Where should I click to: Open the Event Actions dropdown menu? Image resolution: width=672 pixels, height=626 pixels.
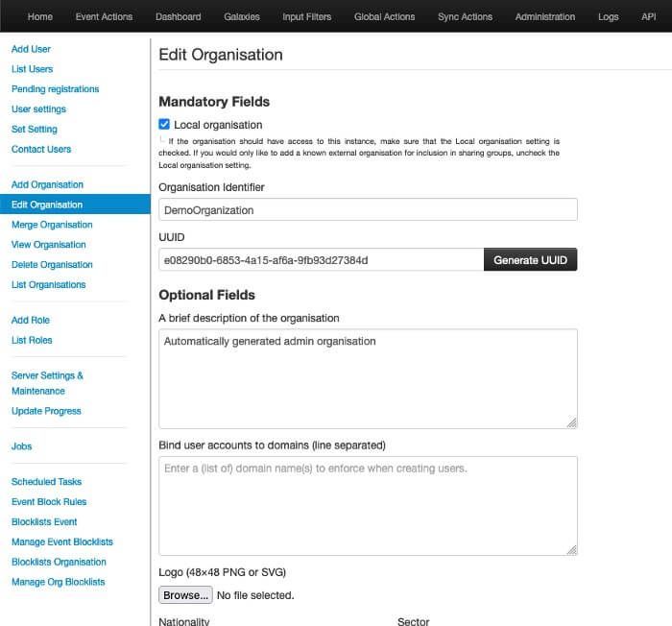104,16
